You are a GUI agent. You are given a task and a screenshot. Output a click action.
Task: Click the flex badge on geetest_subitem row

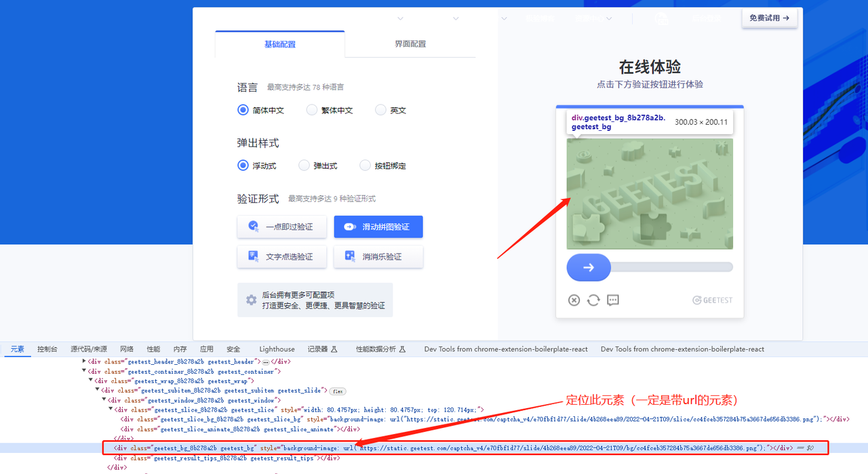pyautogui.click(x=337, y=391)
